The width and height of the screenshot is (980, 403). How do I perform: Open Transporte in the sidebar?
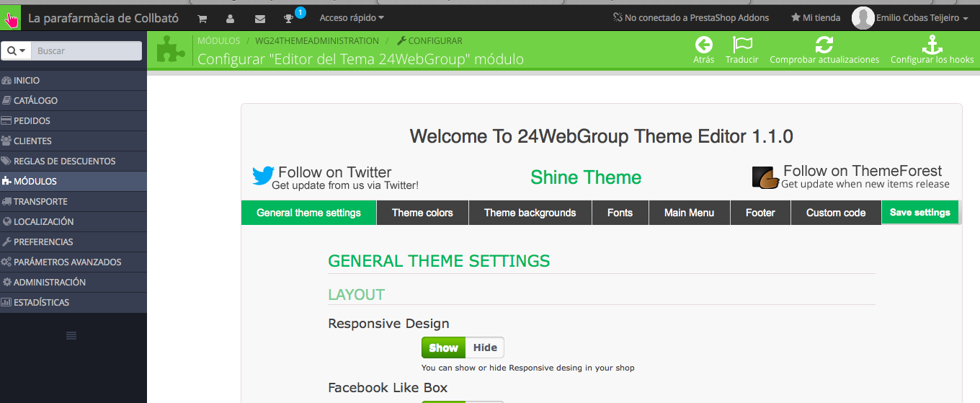pyautogui.click(x=73, y=202)
